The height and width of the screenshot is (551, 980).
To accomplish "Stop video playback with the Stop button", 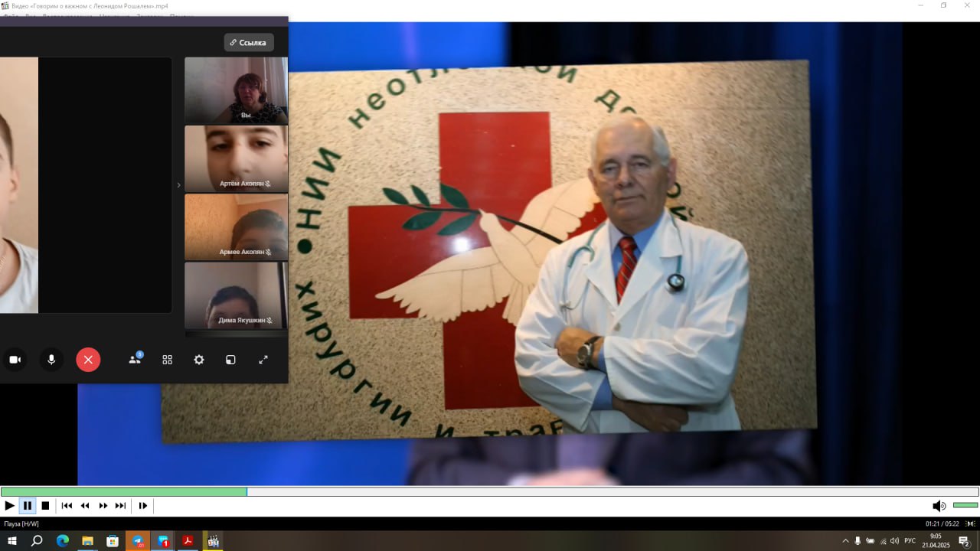I will coord(45,506).
